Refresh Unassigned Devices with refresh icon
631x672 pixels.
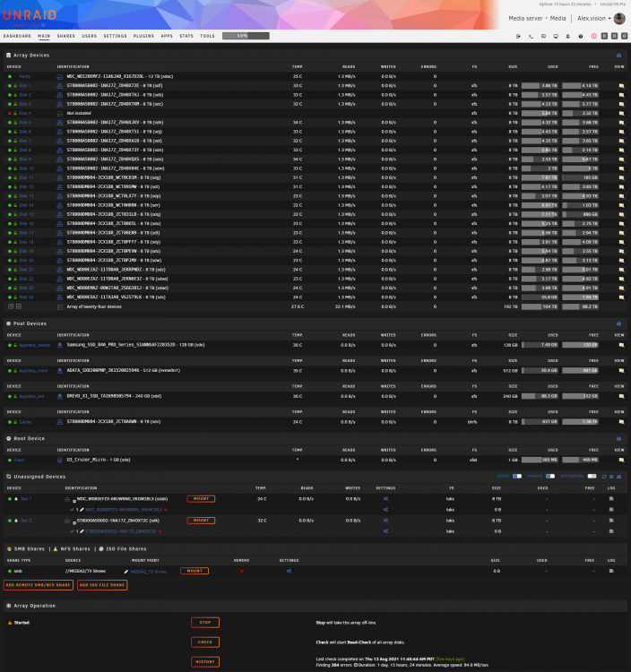click(604, 476)
